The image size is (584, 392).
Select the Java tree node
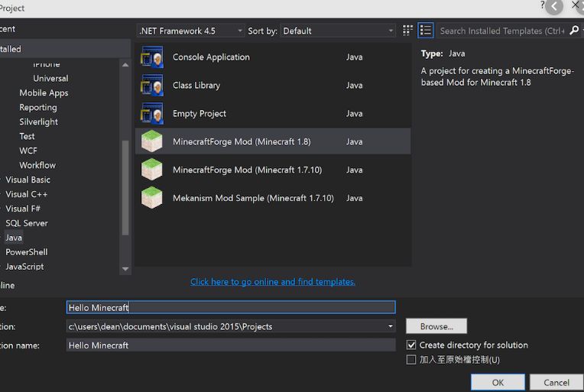(14, 238)
